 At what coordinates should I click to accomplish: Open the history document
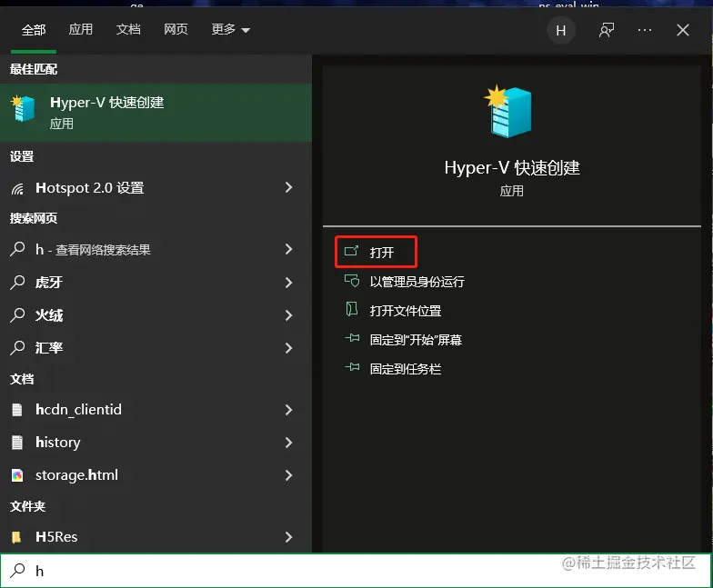pos(156,443)
